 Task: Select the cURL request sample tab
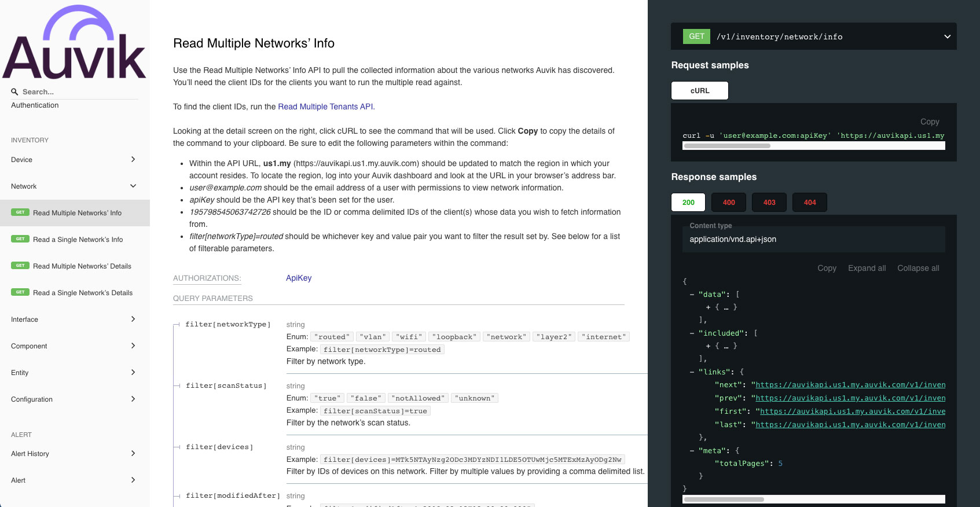click(700, 90)
